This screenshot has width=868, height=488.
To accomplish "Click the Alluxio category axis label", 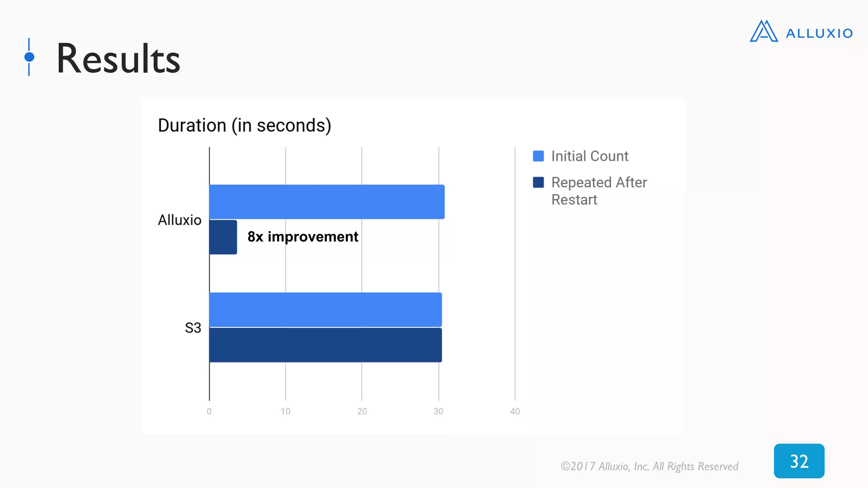I will (x=179, y=220).
